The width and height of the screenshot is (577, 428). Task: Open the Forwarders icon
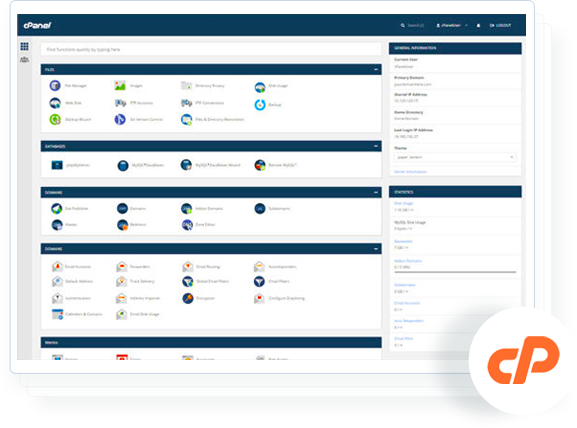(x=121, y=266)
